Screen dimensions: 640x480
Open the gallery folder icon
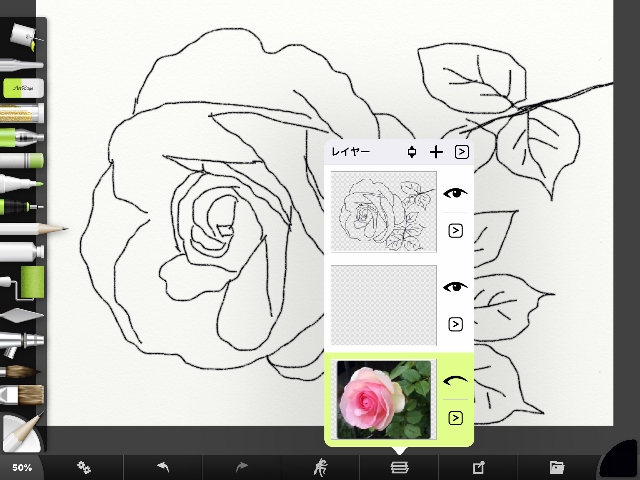557,467
